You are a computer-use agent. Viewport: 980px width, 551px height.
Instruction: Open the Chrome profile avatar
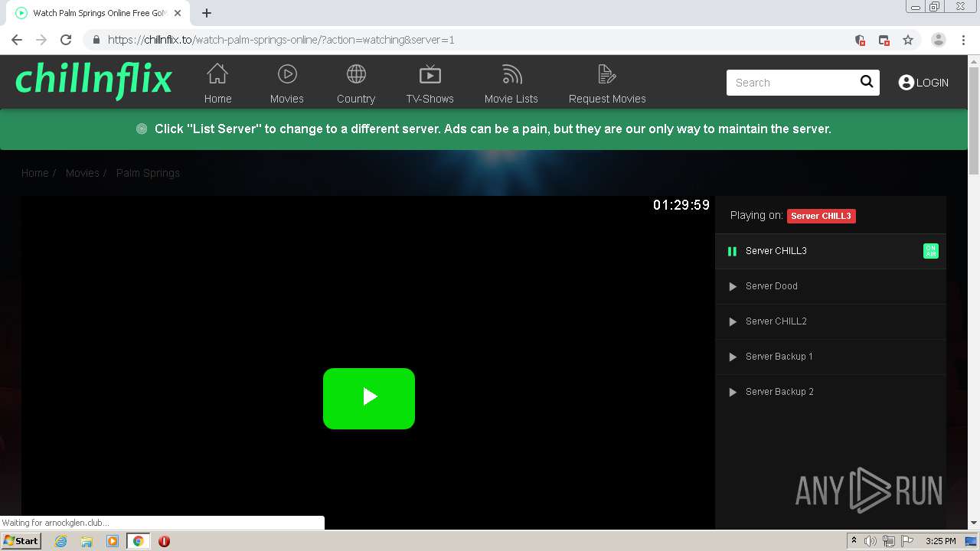pyautogui.click(x=939, y=40)
